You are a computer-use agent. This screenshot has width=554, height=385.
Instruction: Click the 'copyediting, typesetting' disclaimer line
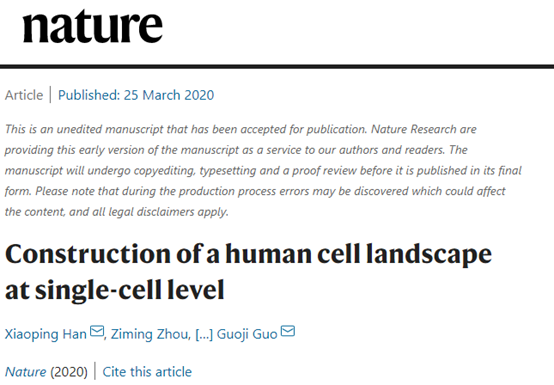(263, 171)
